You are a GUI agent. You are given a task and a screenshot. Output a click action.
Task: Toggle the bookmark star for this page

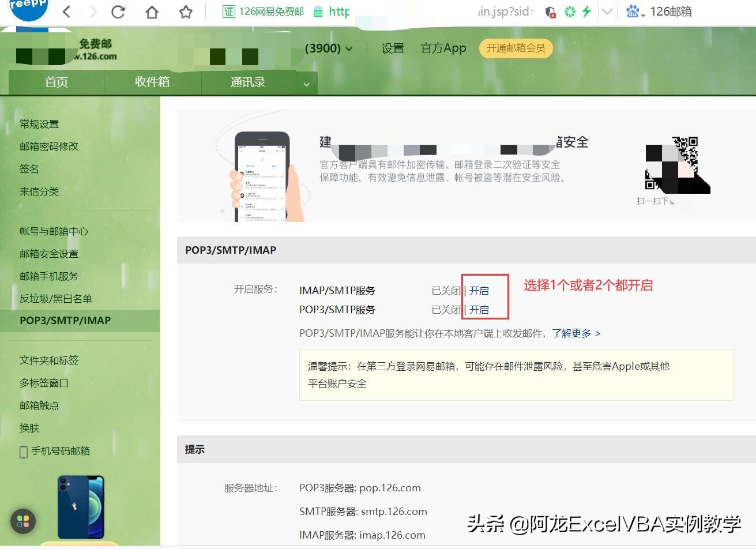185,11
